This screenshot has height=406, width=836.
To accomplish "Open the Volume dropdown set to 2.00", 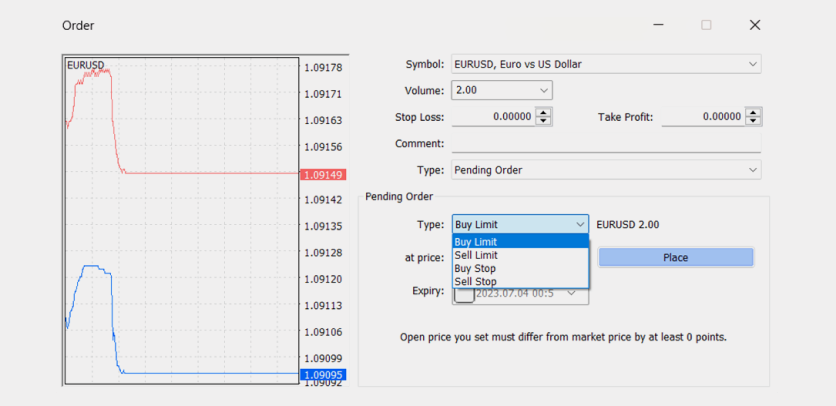I will (x=544, y=90).
